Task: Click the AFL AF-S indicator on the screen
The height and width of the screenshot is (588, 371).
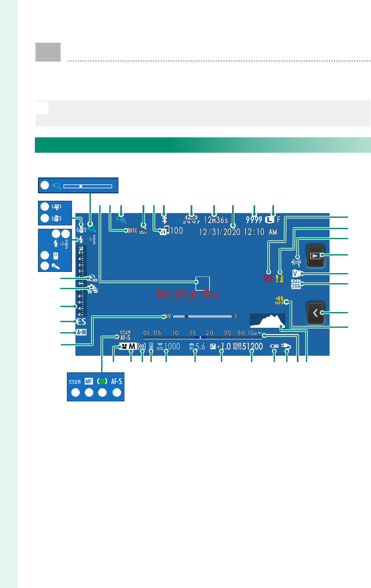Action: pos(125,335)
